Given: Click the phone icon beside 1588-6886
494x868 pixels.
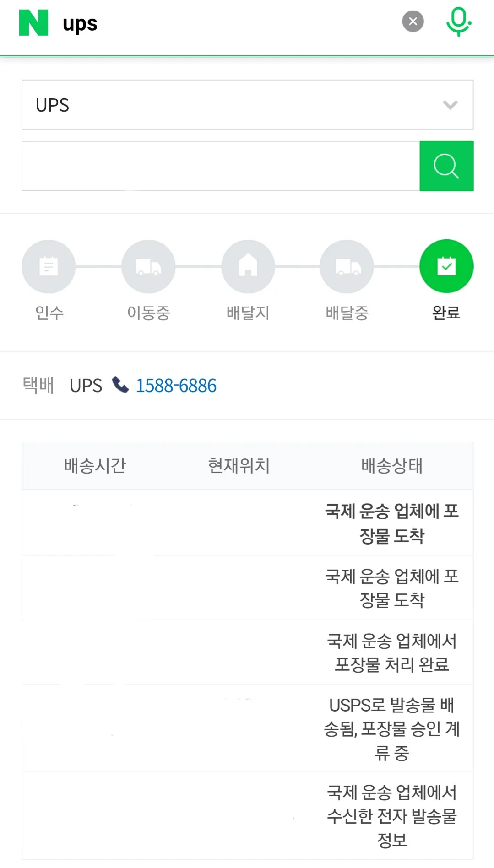Looking at the screenshot, I should pyautogui.click(x=120, y=385).
